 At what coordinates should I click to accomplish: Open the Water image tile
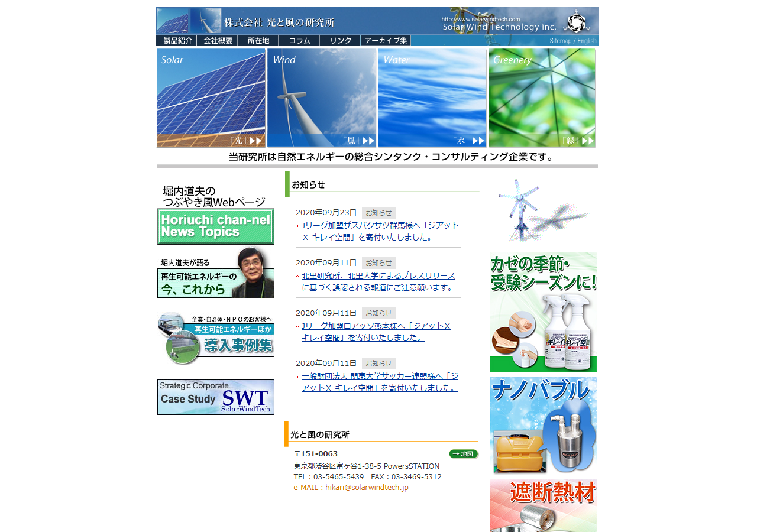[432, 98]
